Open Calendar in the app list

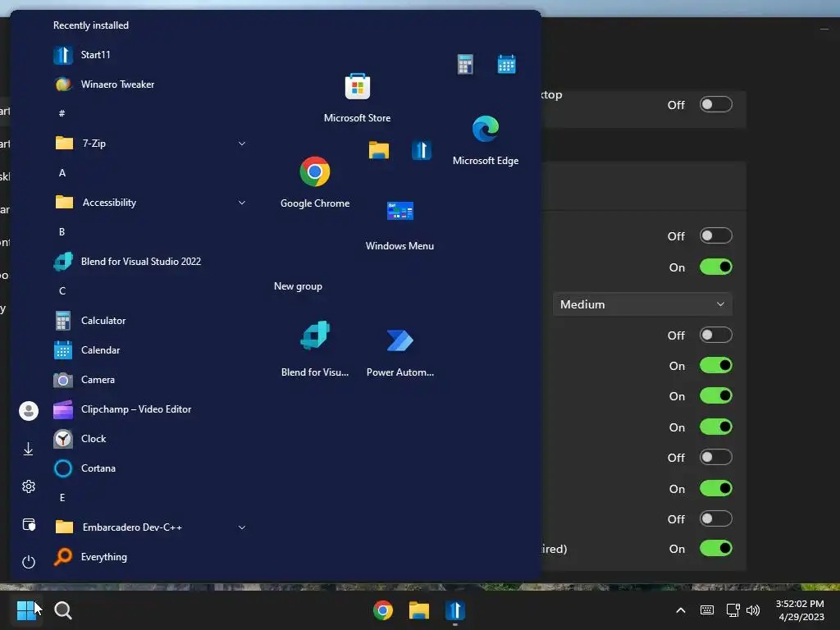click(87, 349)
